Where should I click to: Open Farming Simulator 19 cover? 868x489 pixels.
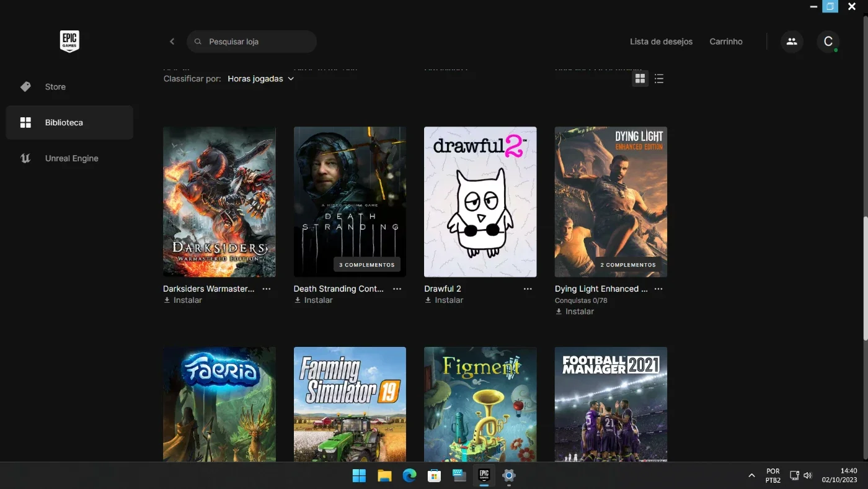pos(350,404)
